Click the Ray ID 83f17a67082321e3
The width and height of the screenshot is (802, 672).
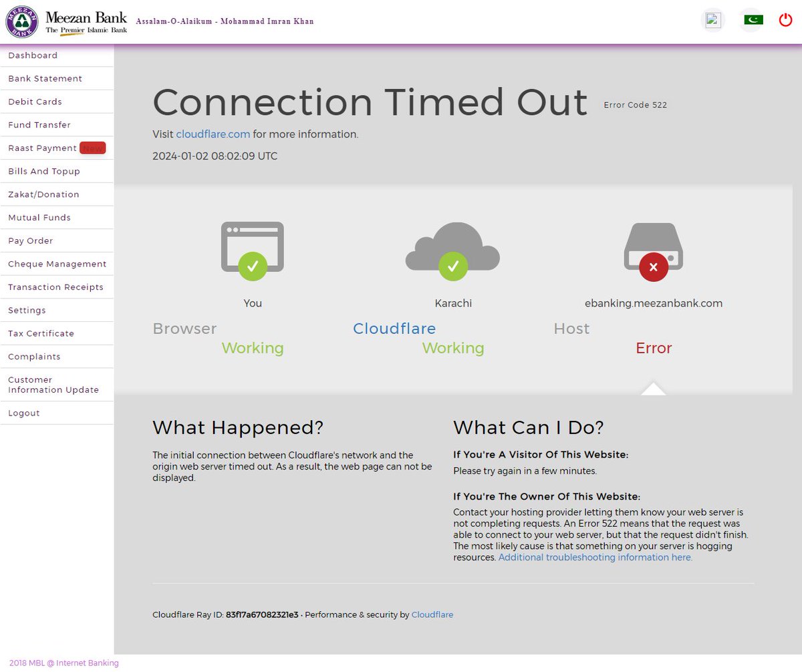pyautogui.click(x=262, y=615)
